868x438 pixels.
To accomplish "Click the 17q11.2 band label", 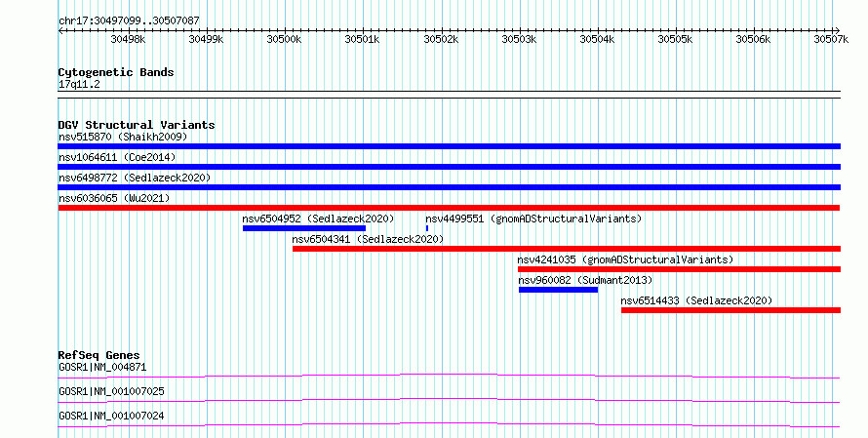I will [x=79, y=85].
